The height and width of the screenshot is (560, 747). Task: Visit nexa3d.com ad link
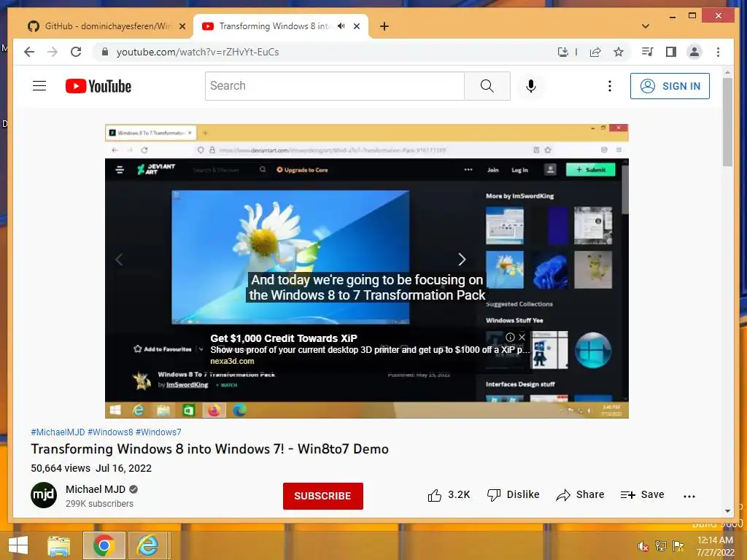[232, 361]
